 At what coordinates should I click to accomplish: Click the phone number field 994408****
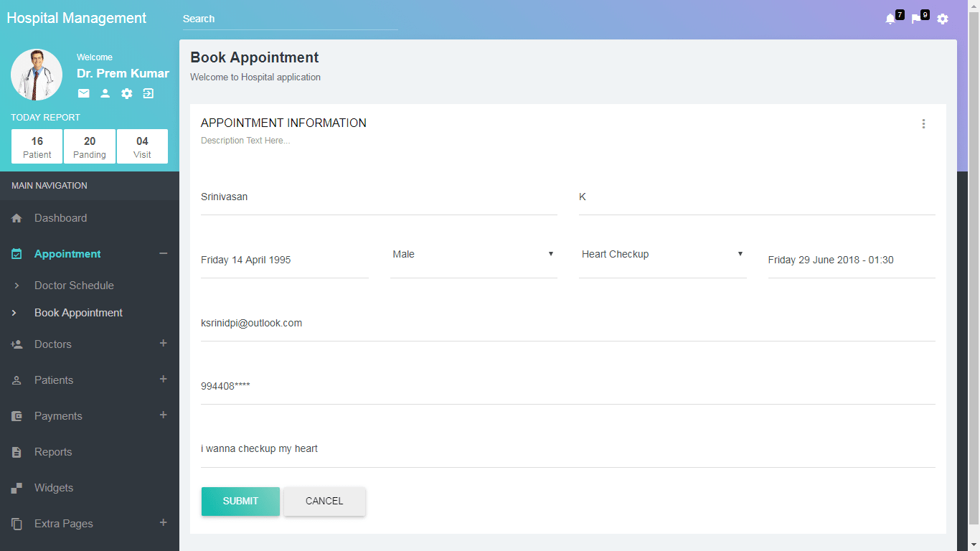(x=568, y=386)
